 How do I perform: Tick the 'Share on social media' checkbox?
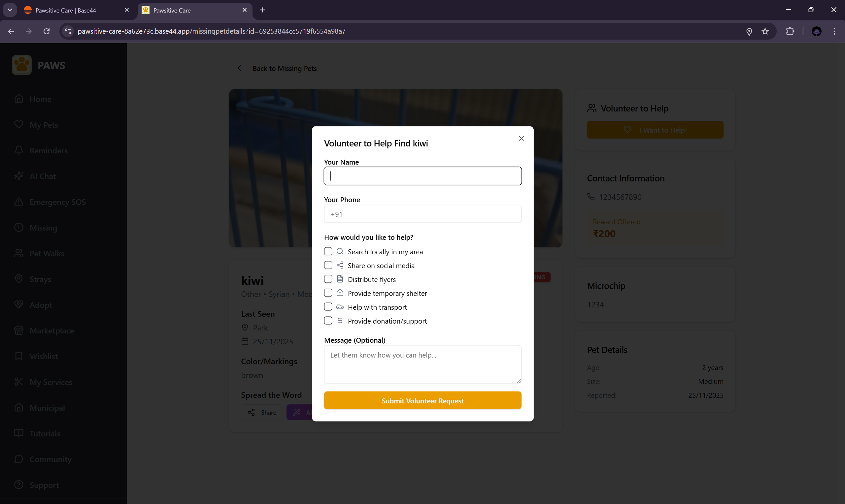328,265
